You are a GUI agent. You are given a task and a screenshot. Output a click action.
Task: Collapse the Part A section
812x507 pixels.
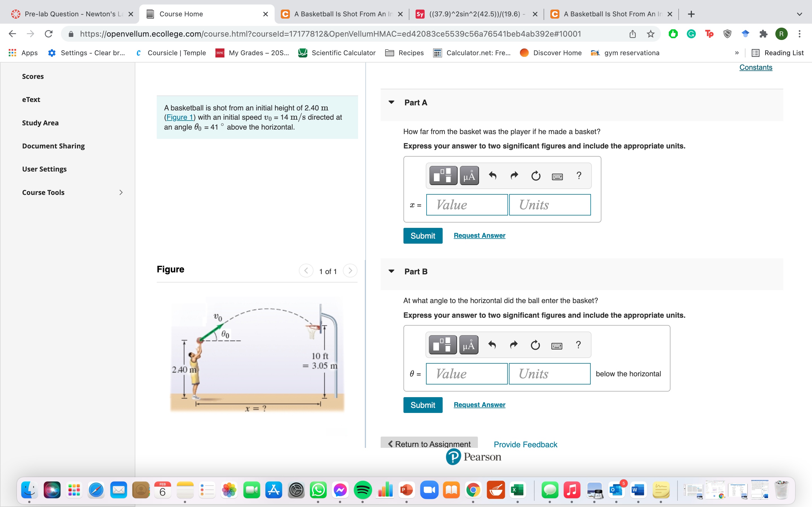click(x=391, y=102)
